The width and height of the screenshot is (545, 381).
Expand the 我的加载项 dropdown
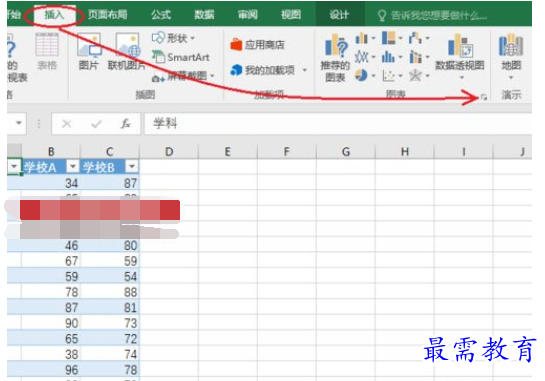coord(304,71)
